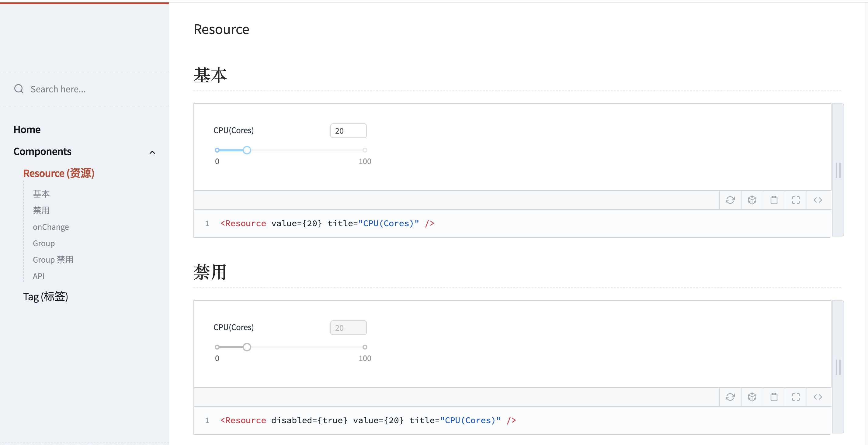
Task: Click the 100 label under the 基本 slider
Action: click(x=365, y=162)
